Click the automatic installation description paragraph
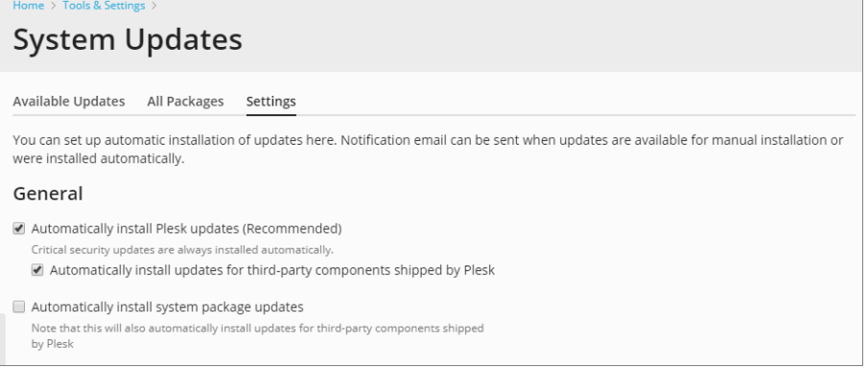The width and height of the screenshot is (868, 368). pos(428,149)
